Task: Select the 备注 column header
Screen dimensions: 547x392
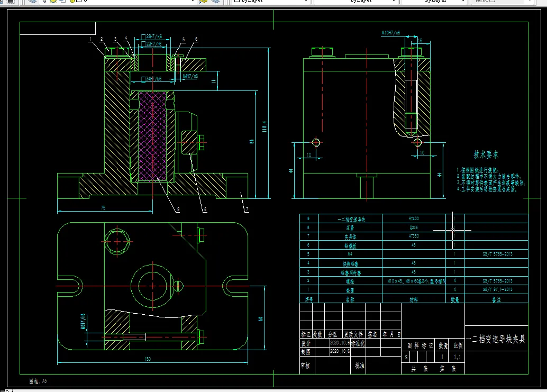Action: pyautogui.click(x=496, y=299)
